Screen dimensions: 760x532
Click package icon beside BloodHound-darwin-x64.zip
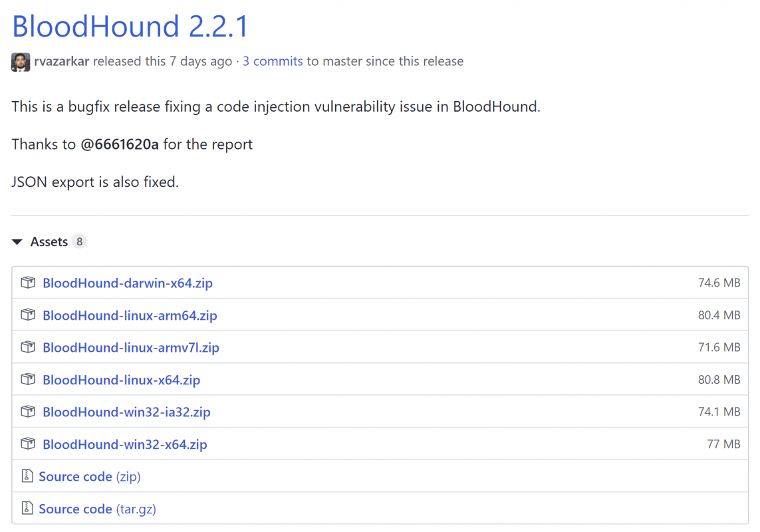coord(28,283)
